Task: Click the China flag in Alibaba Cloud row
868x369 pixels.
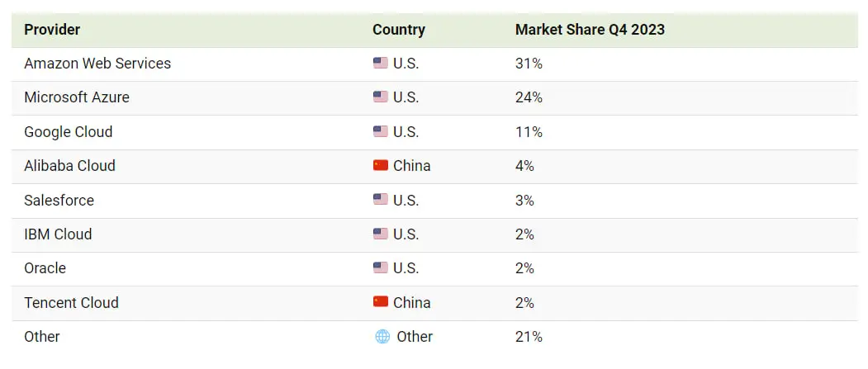Action: pyautogui.click(x=380, y=165)
